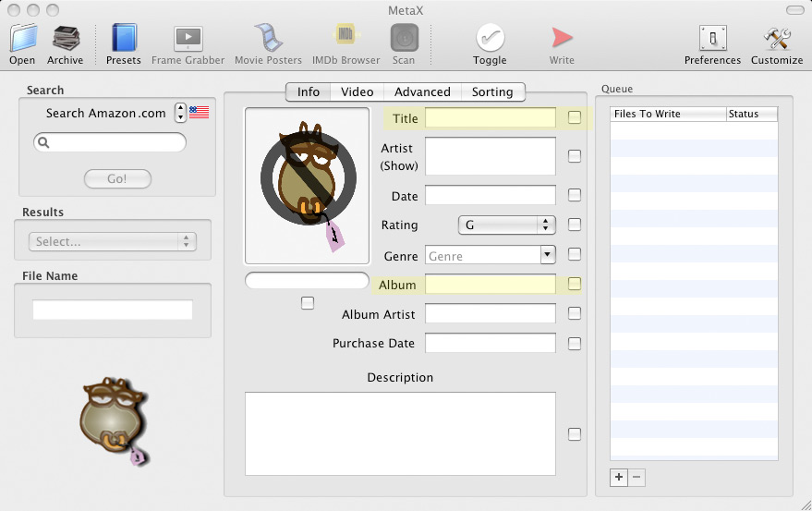Click the Go! search button
The width and height of the screenshot is (812, 511).
click(117, 178)
